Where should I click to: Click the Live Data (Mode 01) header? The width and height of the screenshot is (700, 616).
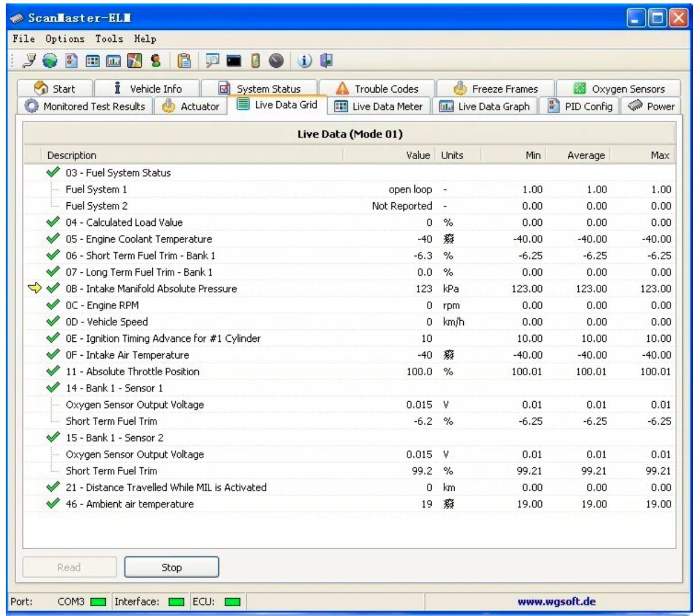pyautogui.click(x=349, y=134)
